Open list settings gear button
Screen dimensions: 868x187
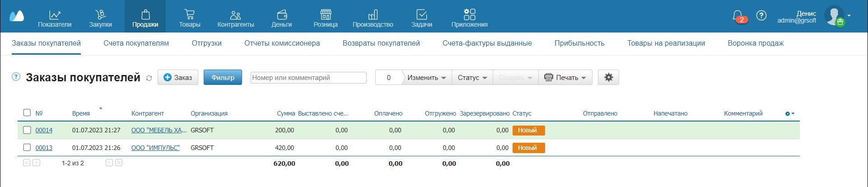pos(608,77)
